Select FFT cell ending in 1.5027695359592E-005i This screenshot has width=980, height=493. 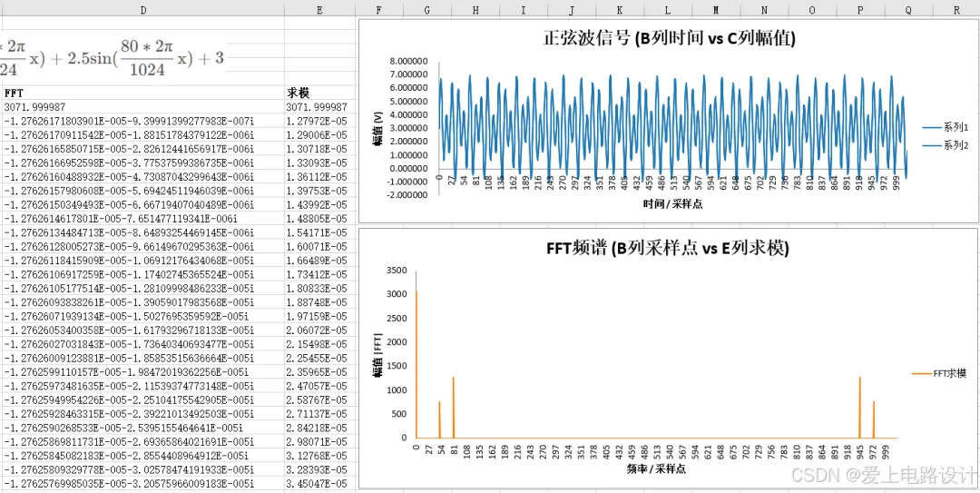[142, 317]
